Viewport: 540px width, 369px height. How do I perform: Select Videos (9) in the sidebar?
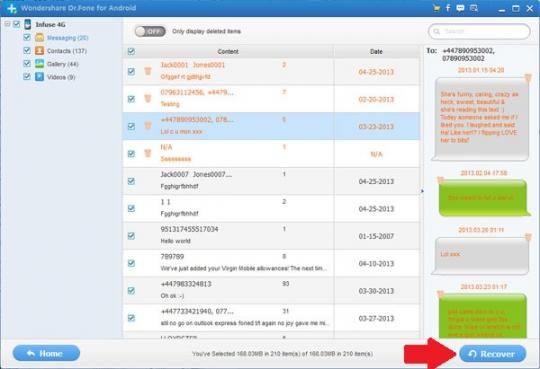coord(61,77)
